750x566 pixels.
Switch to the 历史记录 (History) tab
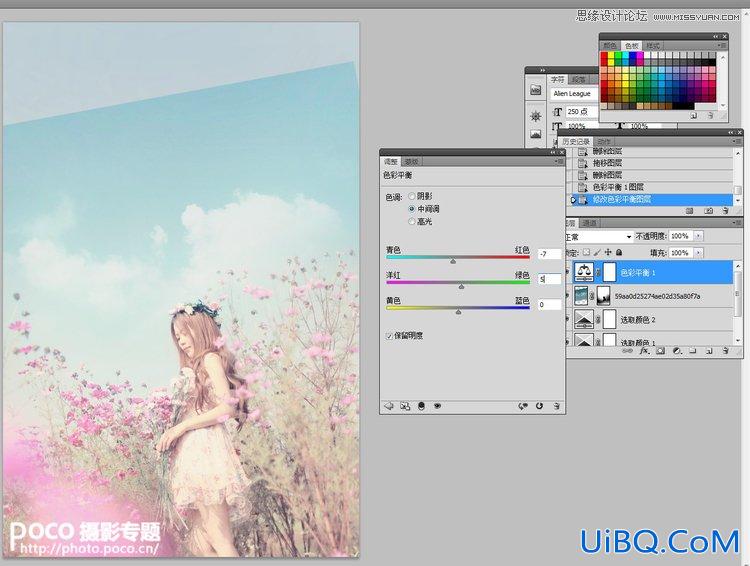(x=576, y=142)
